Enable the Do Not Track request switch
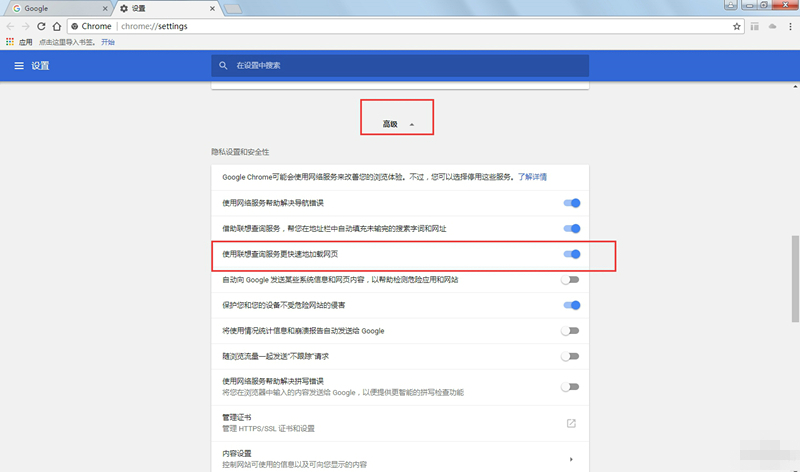The height and width of the screenshot is (472, 800). click(x=570, y=356)
